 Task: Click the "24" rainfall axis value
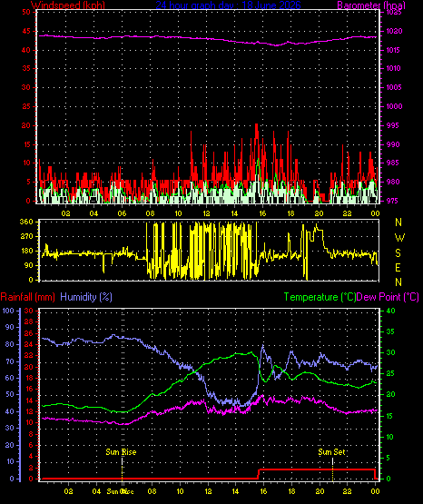(29, 344)
